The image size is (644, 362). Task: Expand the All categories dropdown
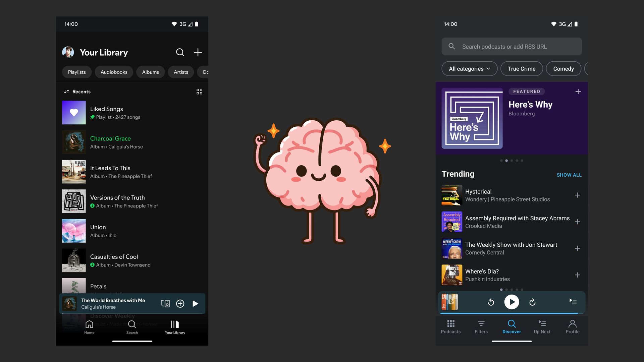[x=469, y=69]
